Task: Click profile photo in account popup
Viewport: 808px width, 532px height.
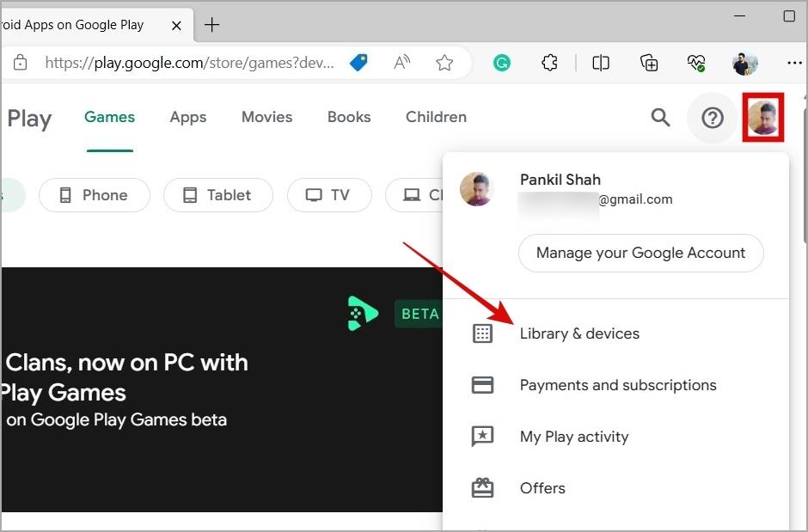Action: click(477, 189)
